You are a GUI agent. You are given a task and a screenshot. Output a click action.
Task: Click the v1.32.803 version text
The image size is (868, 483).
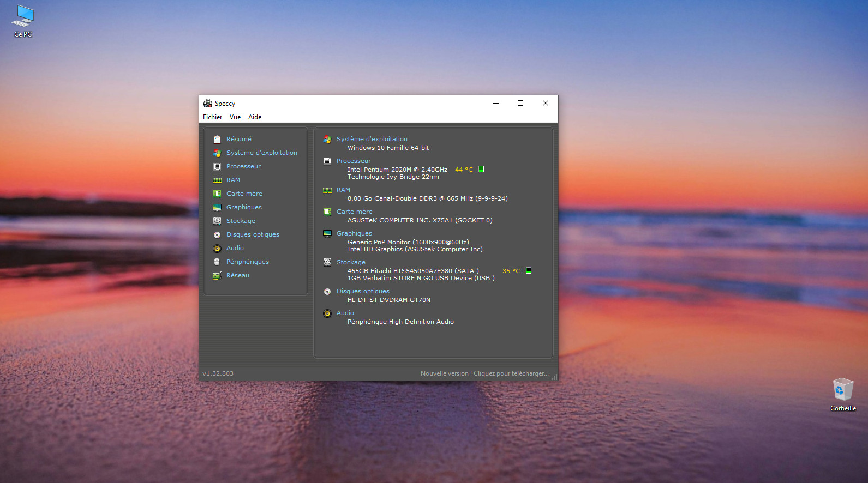point(218,373)
